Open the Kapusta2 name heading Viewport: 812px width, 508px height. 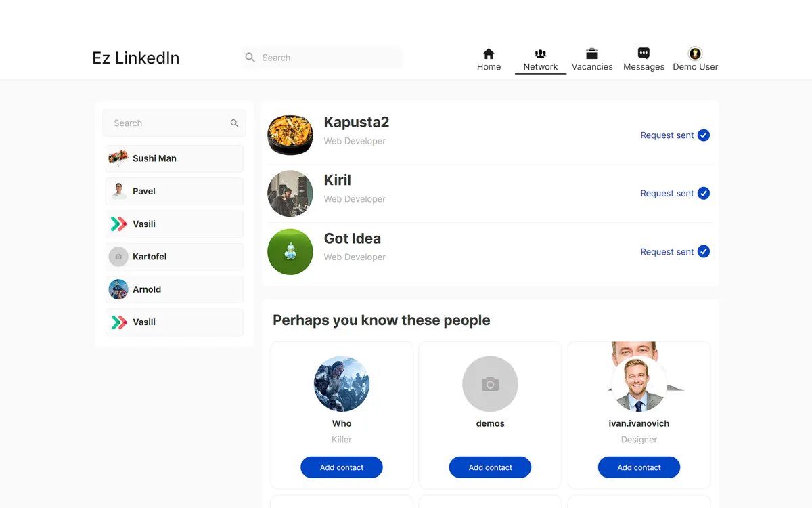click(357, 122)
